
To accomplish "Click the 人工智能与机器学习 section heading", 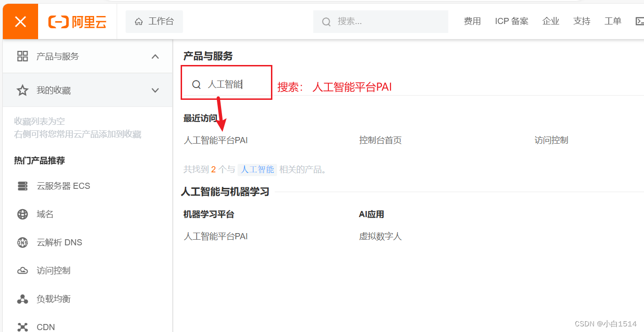I will coord(225,192).
